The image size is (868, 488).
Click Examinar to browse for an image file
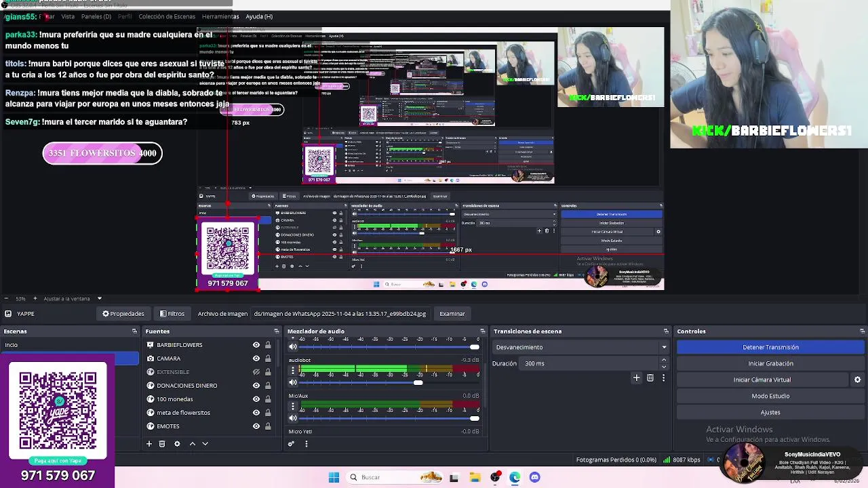pos(452,314)
